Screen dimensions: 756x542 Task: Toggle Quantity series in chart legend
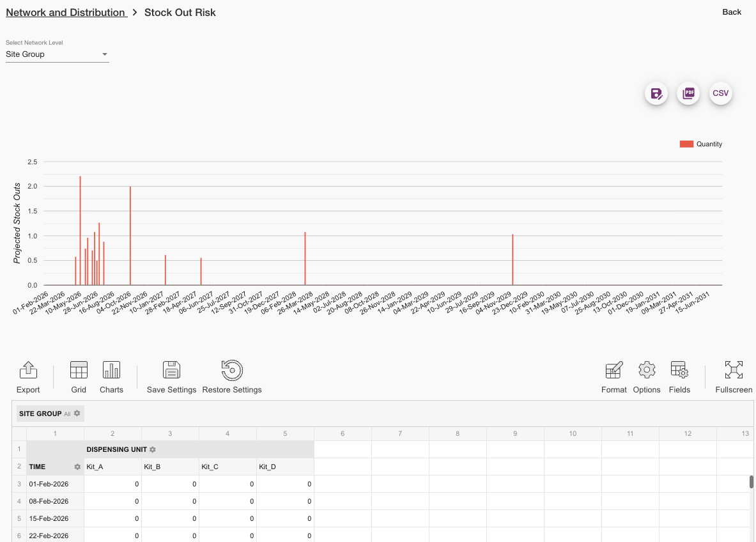701,144
